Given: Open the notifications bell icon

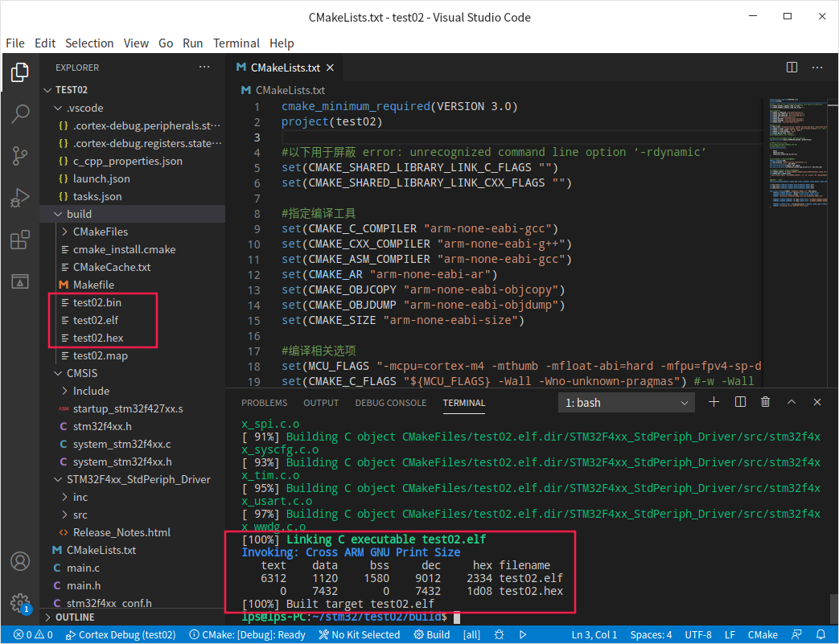Looking at the screenshot, I should pos(821,634).
